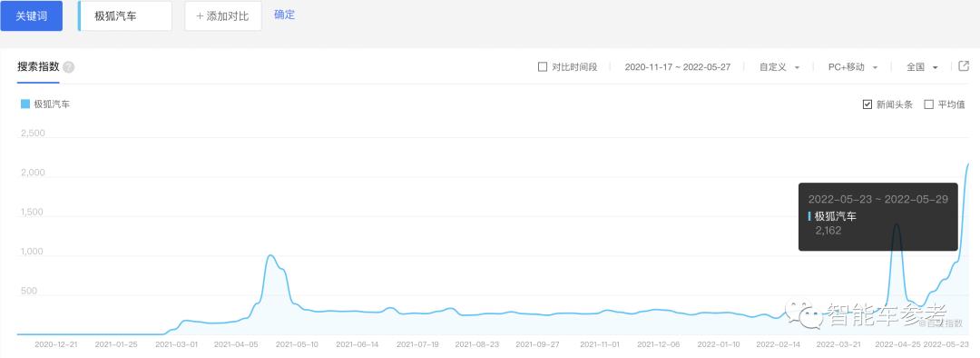980x358 pixels.
Task: Check the 平均值 checkbox
Action: (x=929, y=104)
